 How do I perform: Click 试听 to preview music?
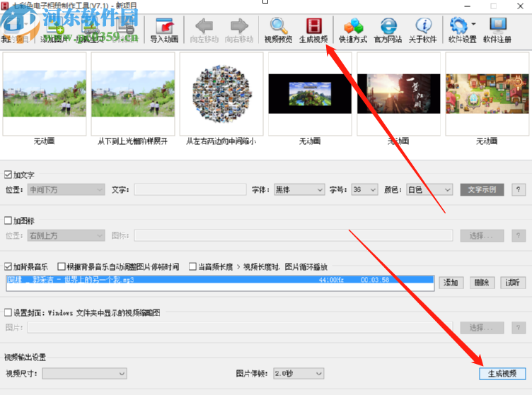(x=513, y=283)
